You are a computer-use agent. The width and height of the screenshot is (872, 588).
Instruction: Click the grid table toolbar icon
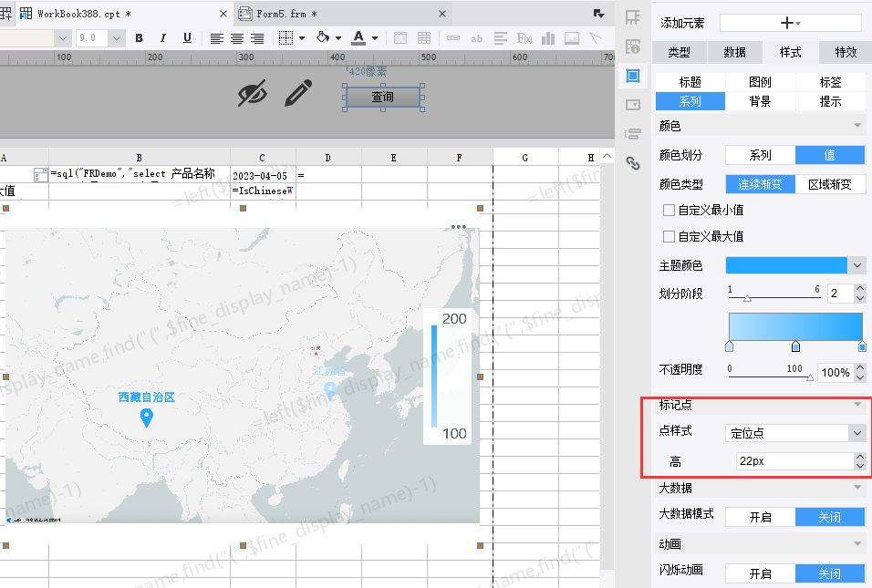pyautogui.click(x=424, y=38)
